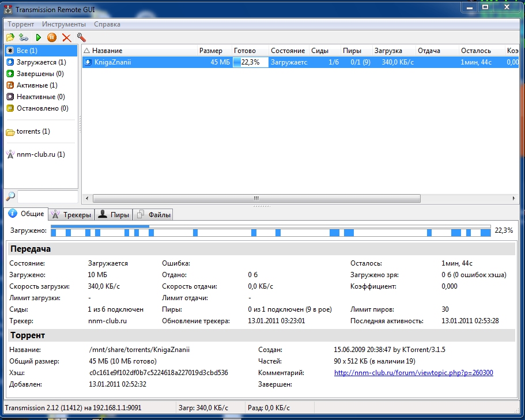Sort by the Осталось column header
The width and height of the screenshot is (525, 420).
click(x=482, y=51)
